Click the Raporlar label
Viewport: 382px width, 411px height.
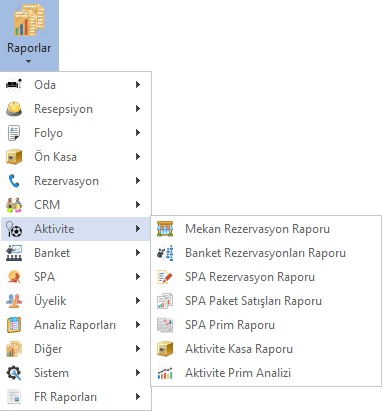(29, 48)
